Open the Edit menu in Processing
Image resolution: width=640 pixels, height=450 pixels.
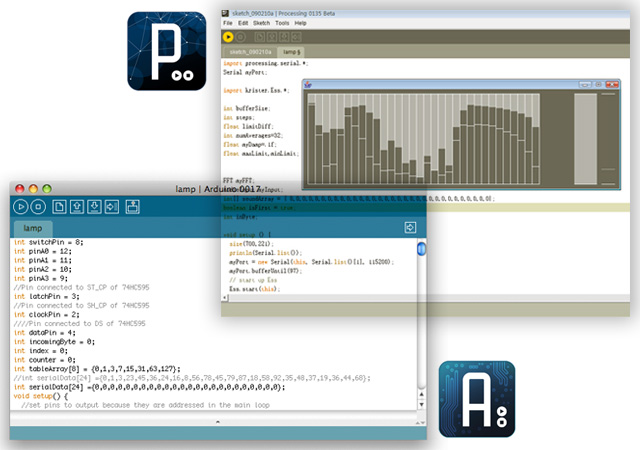pyautogui.click(x=243, y=22)
